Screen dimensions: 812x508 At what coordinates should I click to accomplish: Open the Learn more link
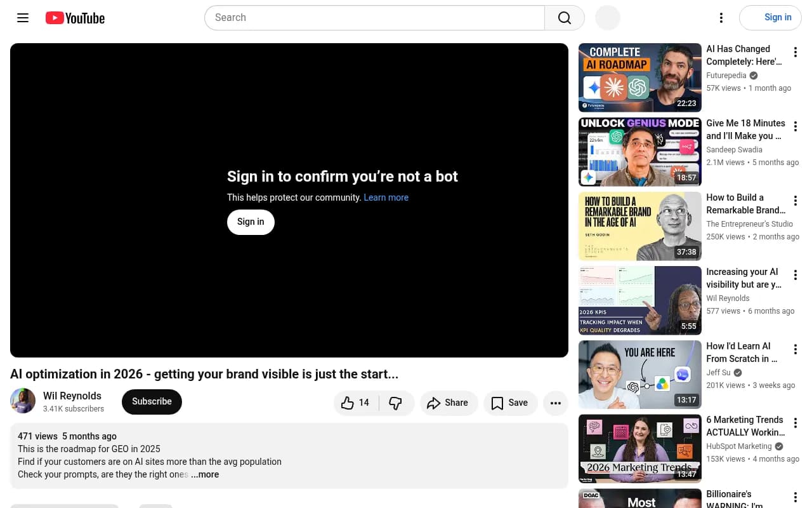(386, 197)
